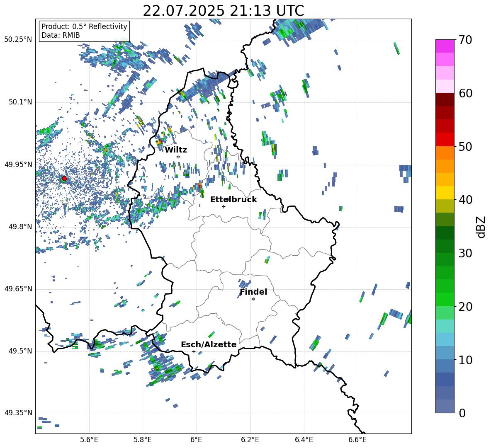Click the 49.8°N latitude label
Viewport: 491px width, 448px height.
[20, 227]
